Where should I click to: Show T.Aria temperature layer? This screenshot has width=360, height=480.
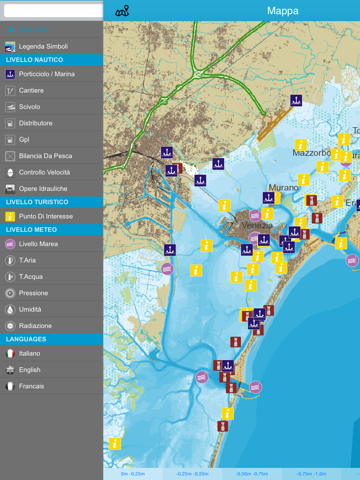[51, 260]
